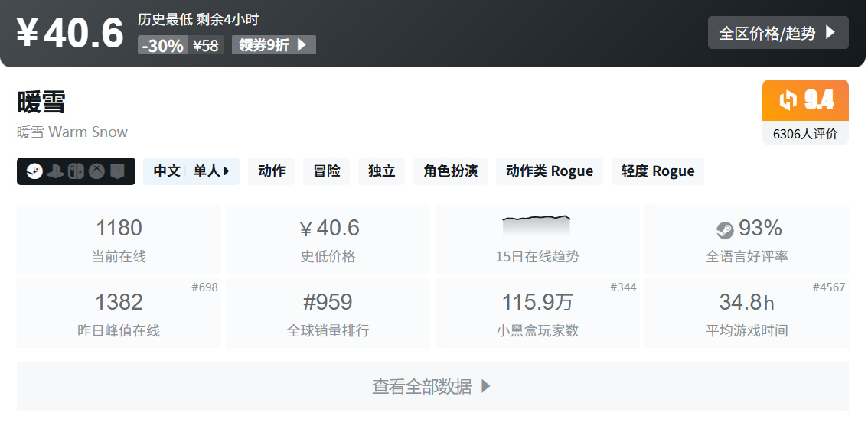Open 全区价格/趋势 regional price trends
Image resolution: width=868 pixels, height=432 pixels.
tap(778, 33)
